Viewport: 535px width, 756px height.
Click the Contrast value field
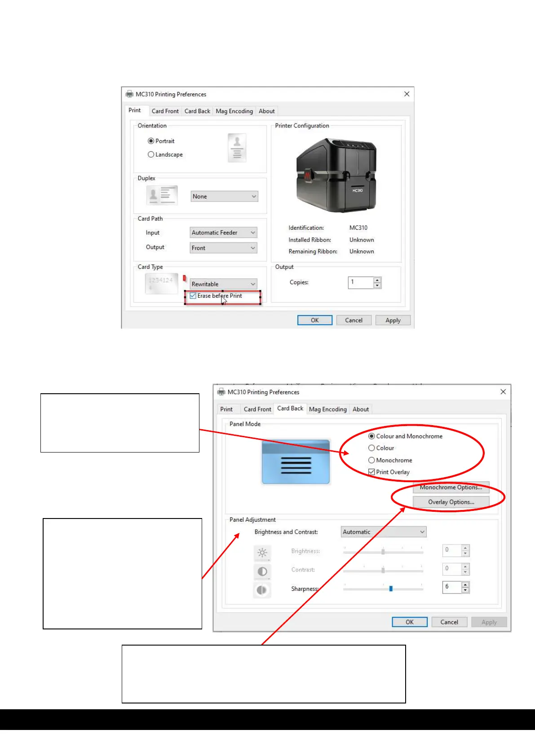[452, 568]
